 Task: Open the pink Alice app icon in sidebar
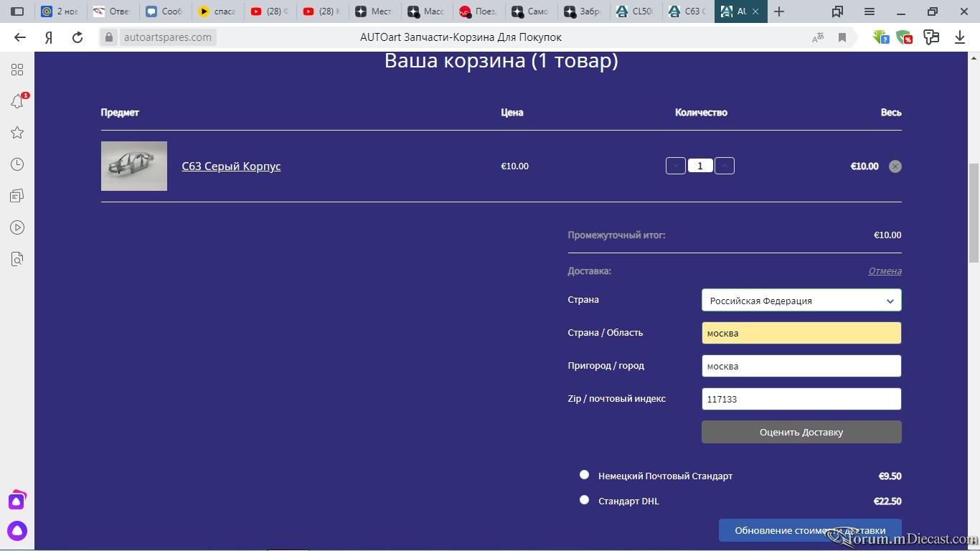pyautogui.click(x=17, y=499)
